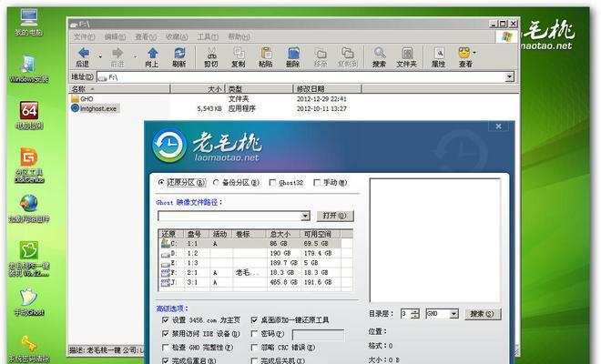Click the GHO search results list box

pos(435,240)
